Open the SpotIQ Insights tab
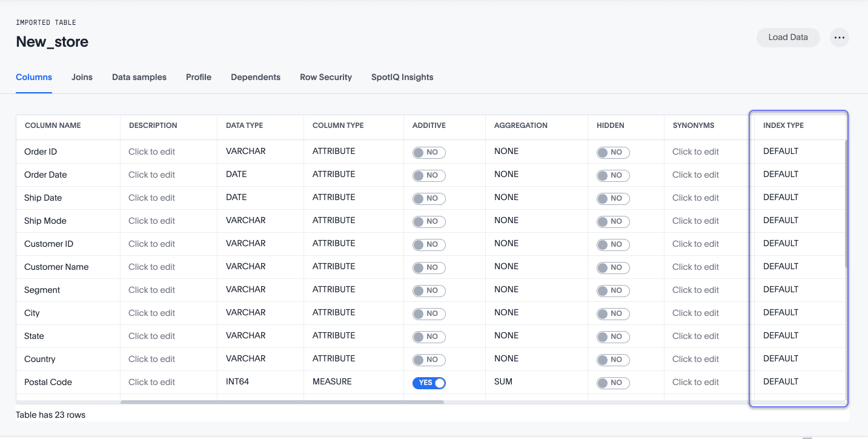868x439 pixels. click(x=402, y=77)
